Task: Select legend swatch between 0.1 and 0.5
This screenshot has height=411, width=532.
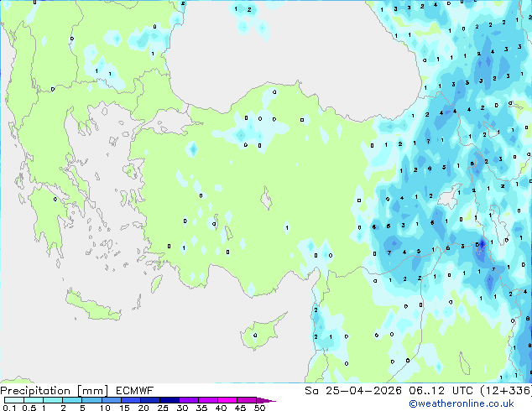Action: coord(14,400)
